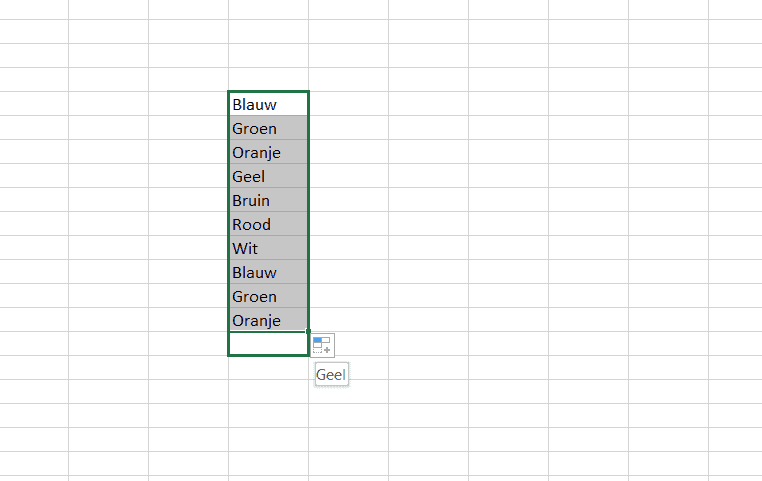762x481 pixels.
Task: Click the Oranje cell directly above Geel
Action: [x=268, y=152]
